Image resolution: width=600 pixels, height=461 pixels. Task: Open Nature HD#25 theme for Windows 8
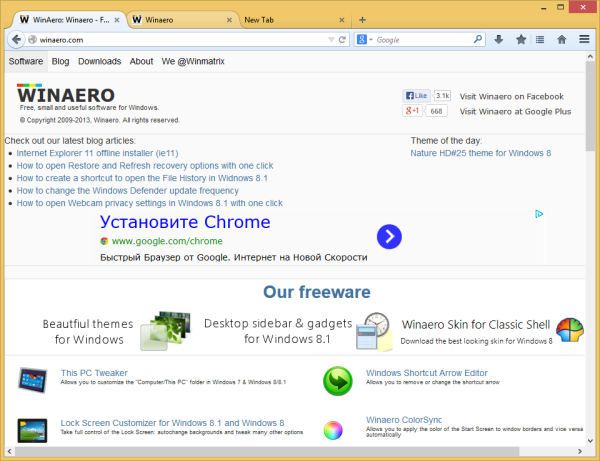coord(481,153)
